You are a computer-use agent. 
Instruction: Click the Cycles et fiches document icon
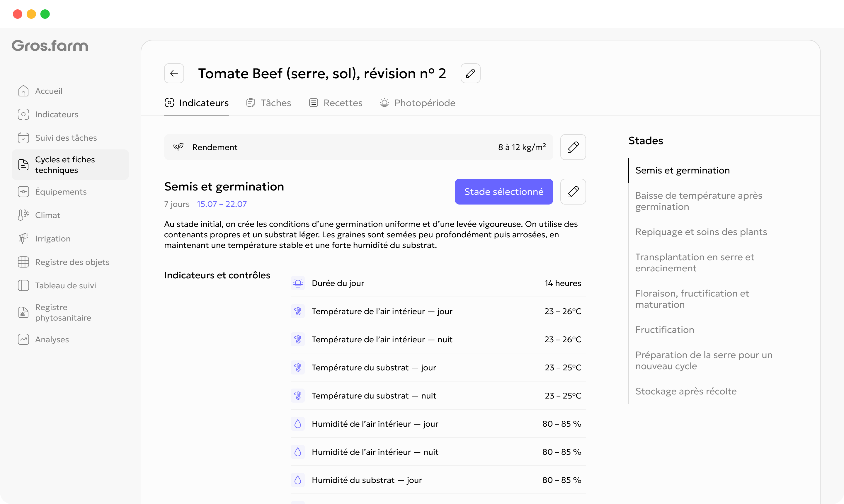point(23,165)
